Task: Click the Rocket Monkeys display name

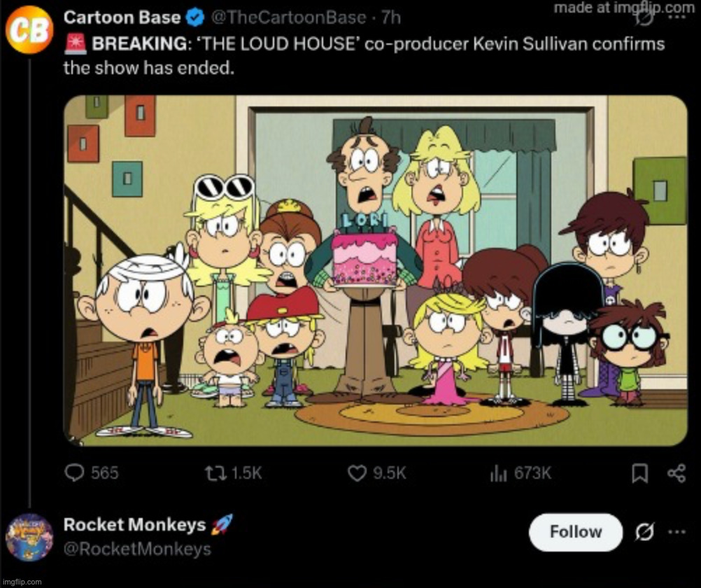Action: click(134, 525)
